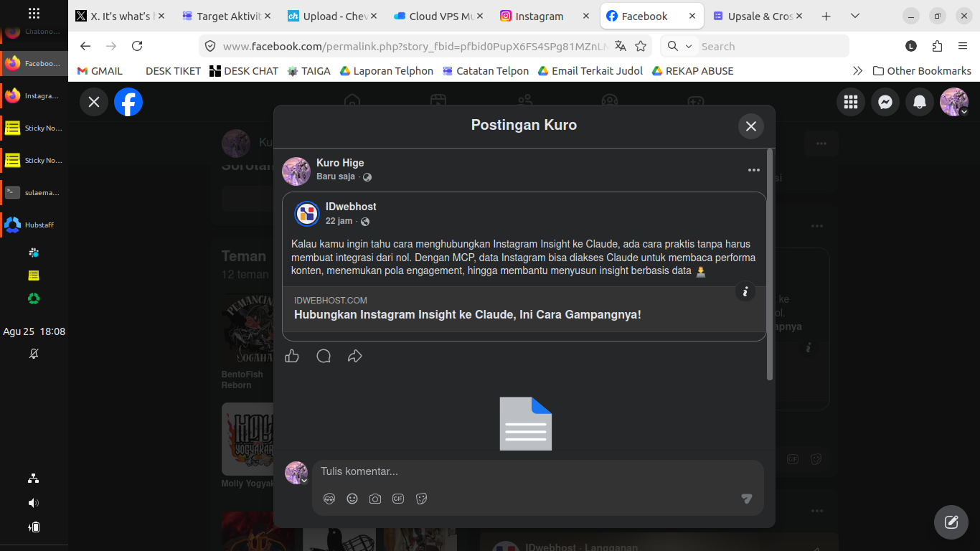Click the Facebook logo
This screenshot has width=980, height=551.
click(x=128, y=102)
